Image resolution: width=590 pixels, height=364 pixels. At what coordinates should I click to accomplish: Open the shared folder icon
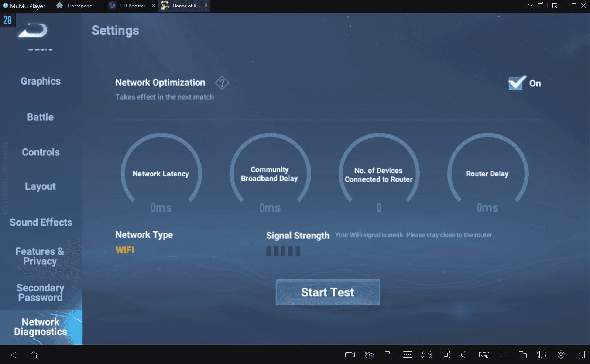click(522, 355)
